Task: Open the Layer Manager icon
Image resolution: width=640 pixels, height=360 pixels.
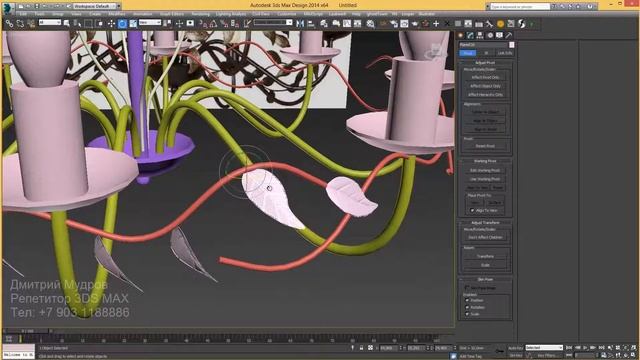Action: [324, 24]
